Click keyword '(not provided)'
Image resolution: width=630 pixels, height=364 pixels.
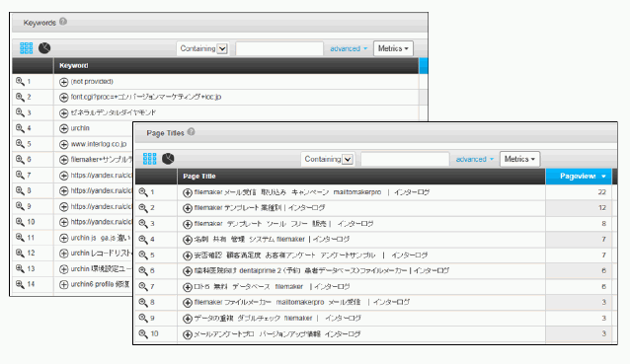[92, 82]
